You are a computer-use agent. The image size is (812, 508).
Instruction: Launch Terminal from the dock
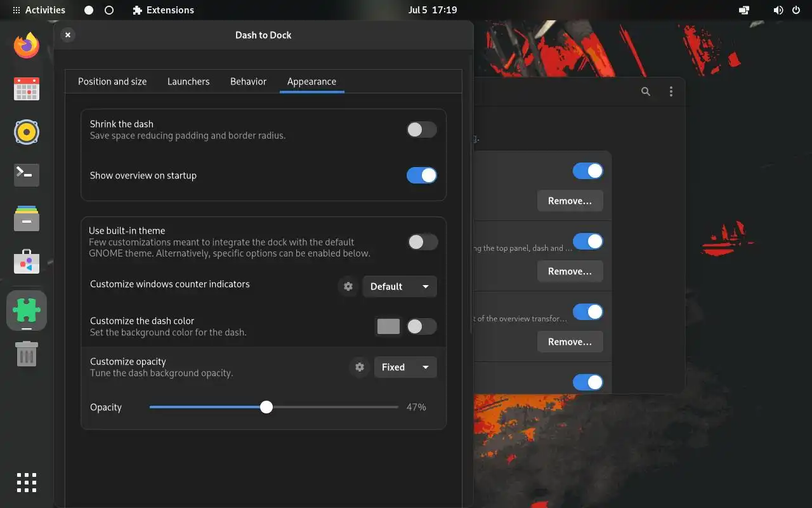coord(27,175)
